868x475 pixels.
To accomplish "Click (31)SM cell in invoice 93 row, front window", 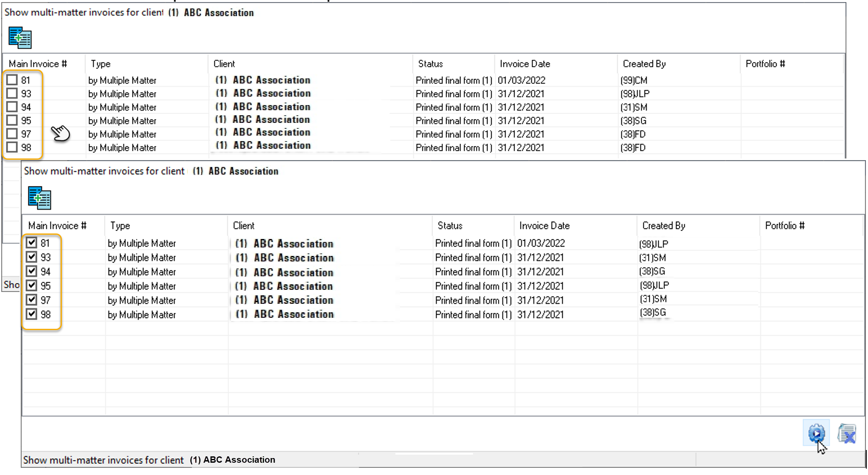I will click(x=652, y=258).
